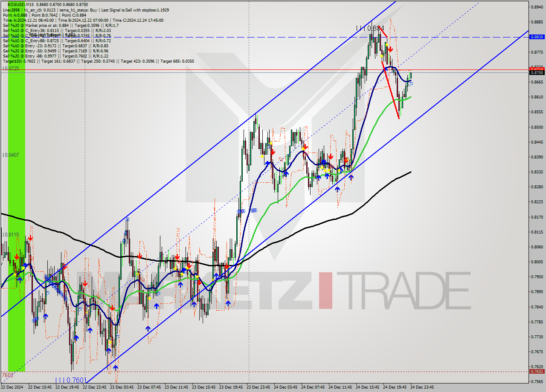Click the '24 Dec 11:45' time axis label

[340, 387]
